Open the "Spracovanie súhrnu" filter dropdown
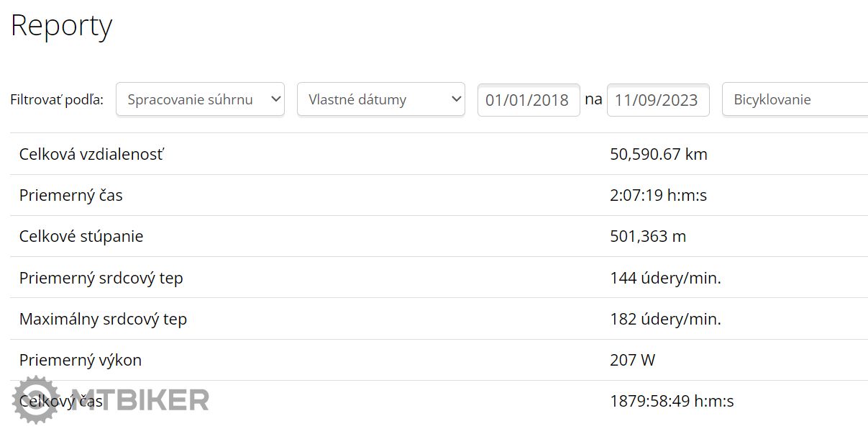The width and height of the screenshot is (868, 434). tap(200, 99)
